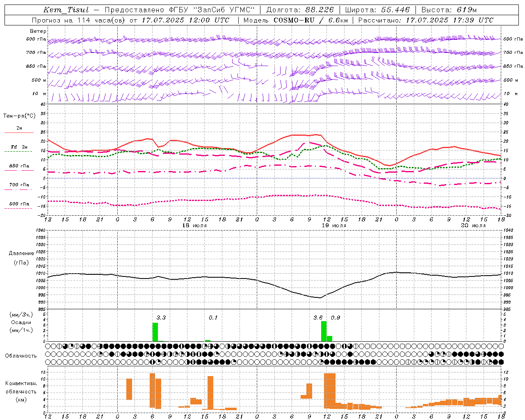Click the 'Давление' chart label
This screenshot has width=525, height=420.
(21, 253)
